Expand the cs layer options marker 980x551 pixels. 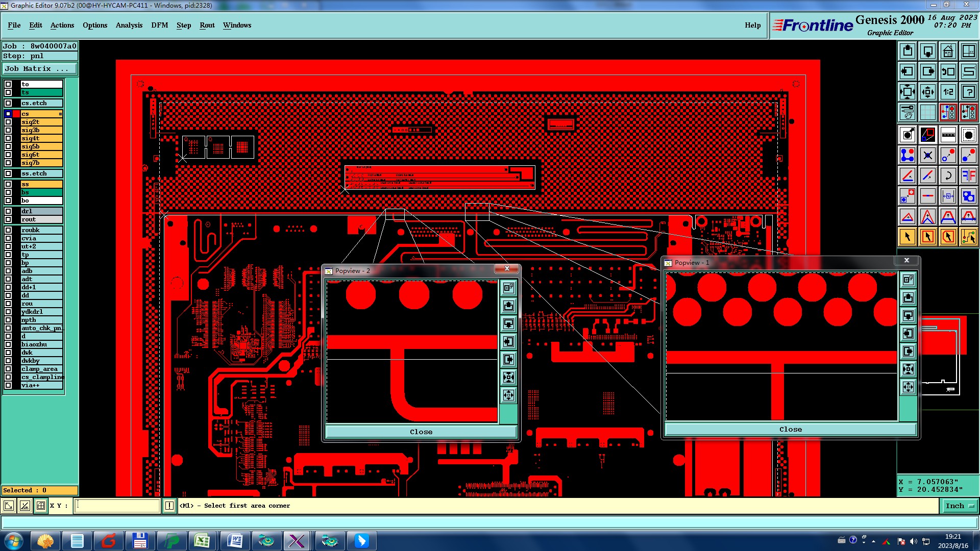click(60, 114)
